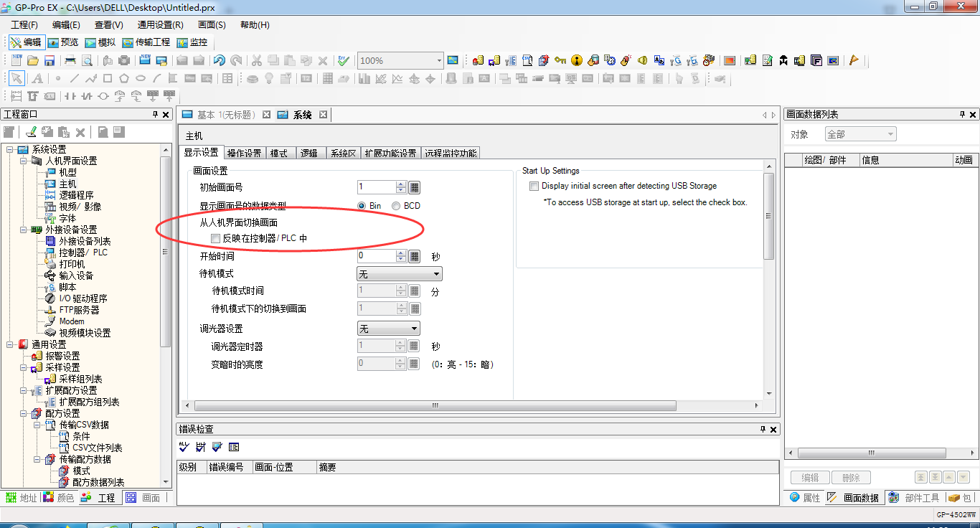
Task: Click the Save project icon
Action: click(50, 61)
